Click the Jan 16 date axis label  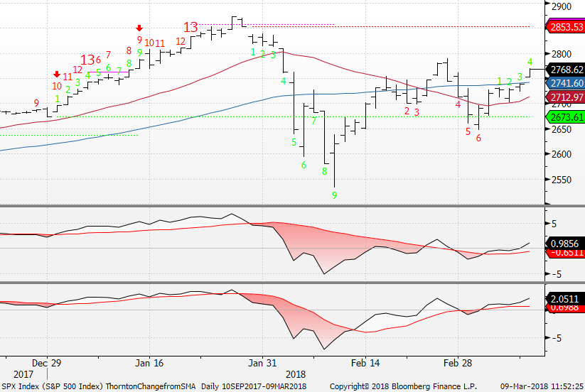149,363
